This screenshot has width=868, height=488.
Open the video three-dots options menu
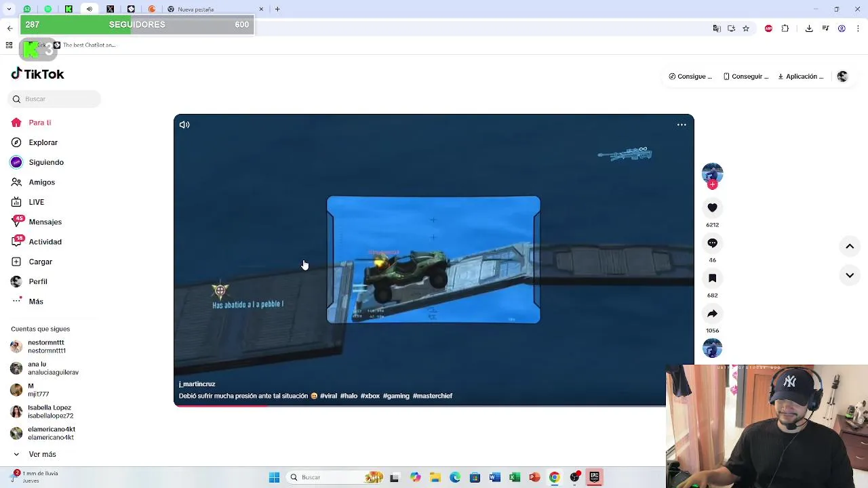(x=682, y=125)
